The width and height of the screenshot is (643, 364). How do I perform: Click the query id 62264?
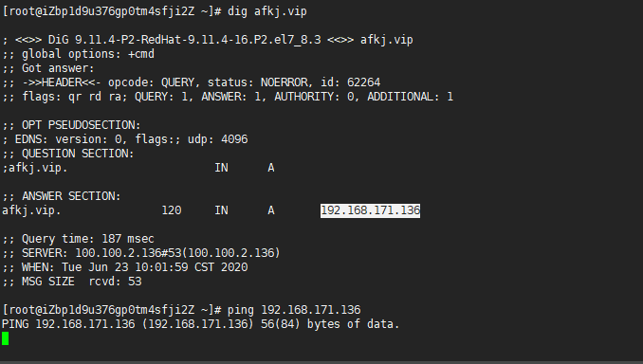(x=364, y=82)
